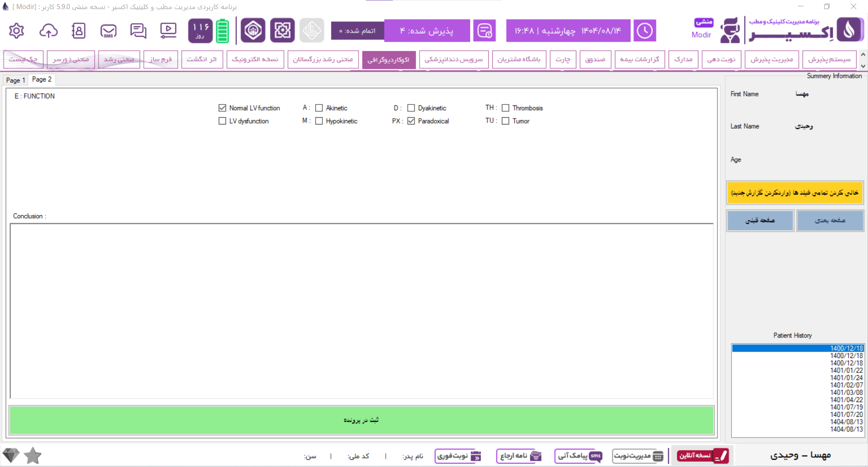
Task: Enable the Hypokinetic checkbox
Action: point(319,121)
